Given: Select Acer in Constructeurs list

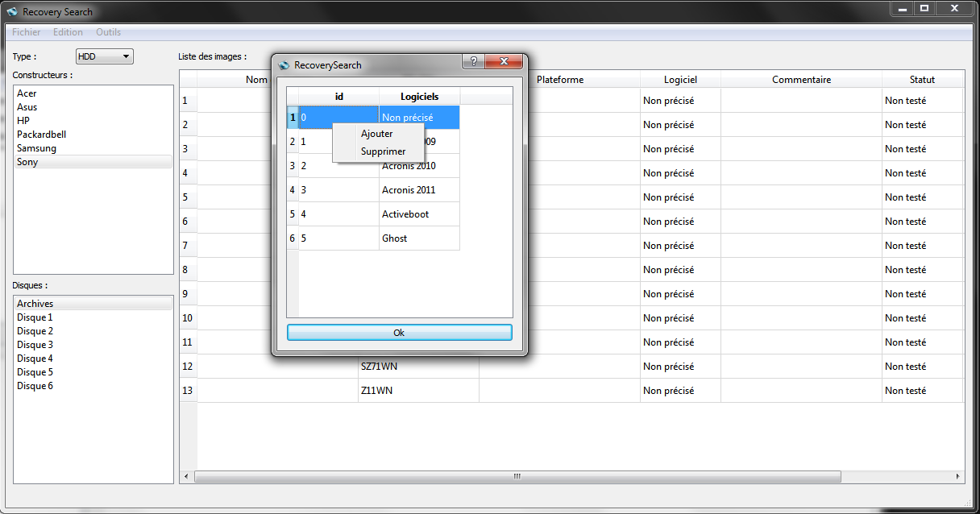Looking at the screenshot, I should tap(27, 93).
